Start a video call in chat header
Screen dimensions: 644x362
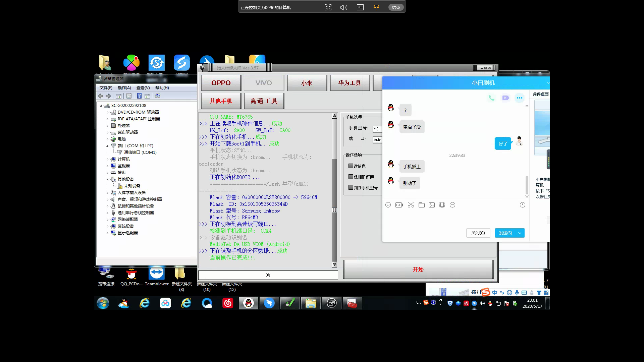pyautogui.click(x=505, y=98)
